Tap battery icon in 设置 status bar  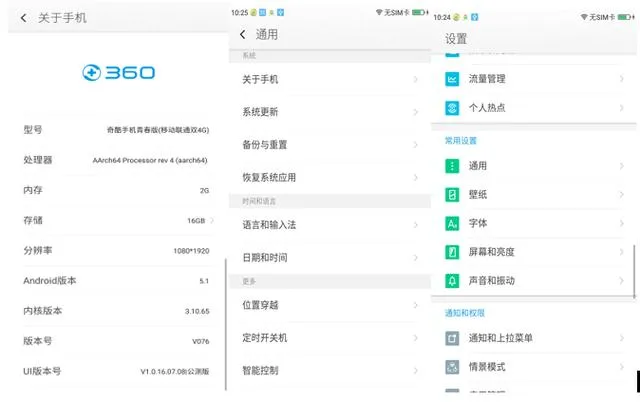point(626,17)
